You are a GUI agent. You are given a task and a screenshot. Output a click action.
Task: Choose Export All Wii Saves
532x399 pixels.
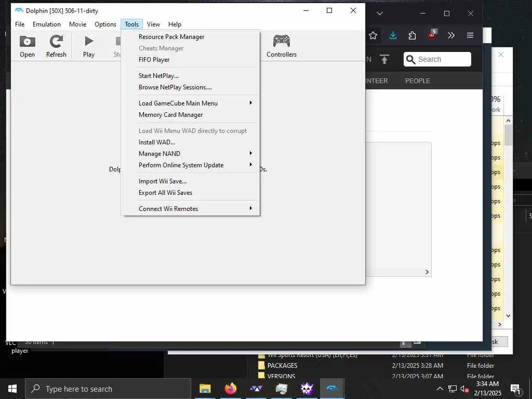click(x=191, y=193)
